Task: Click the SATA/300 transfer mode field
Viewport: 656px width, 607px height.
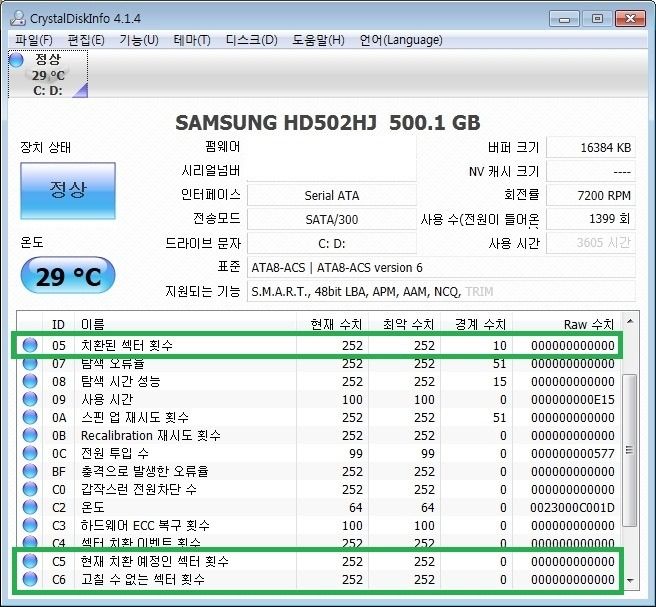Action: tap(332, 219)
